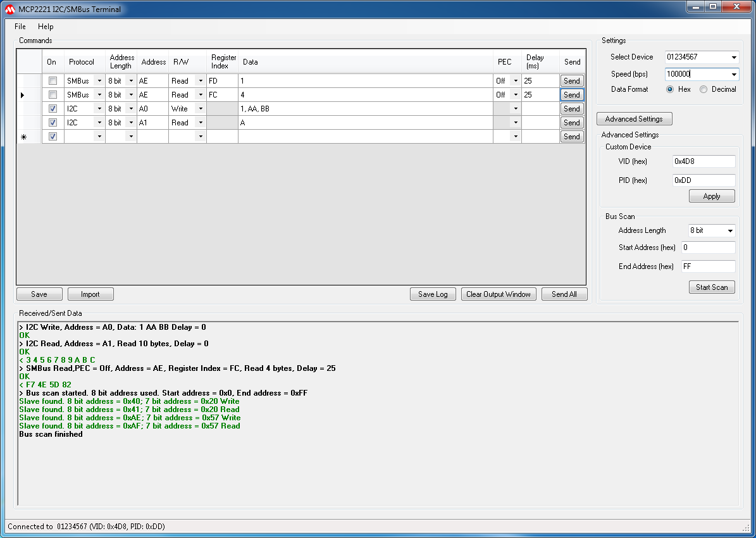The height and width of the screenshot is (538, 756).
Task: Open PEC dropdown in first SMBus row
Action: (516, 81)
